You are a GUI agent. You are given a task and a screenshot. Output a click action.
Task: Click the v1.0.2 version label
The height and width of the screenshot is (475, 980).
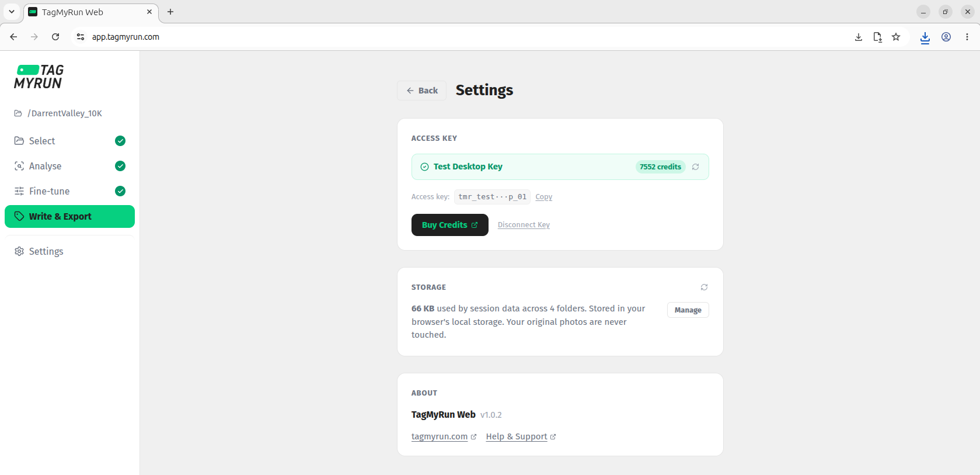coord(491,415)
